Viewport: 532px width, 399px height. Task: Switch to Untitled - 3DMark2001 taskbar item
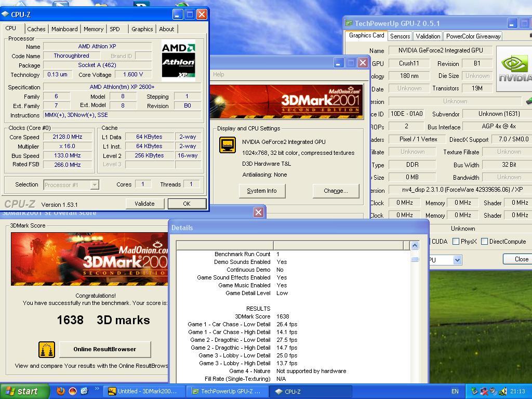coord(143,391)
